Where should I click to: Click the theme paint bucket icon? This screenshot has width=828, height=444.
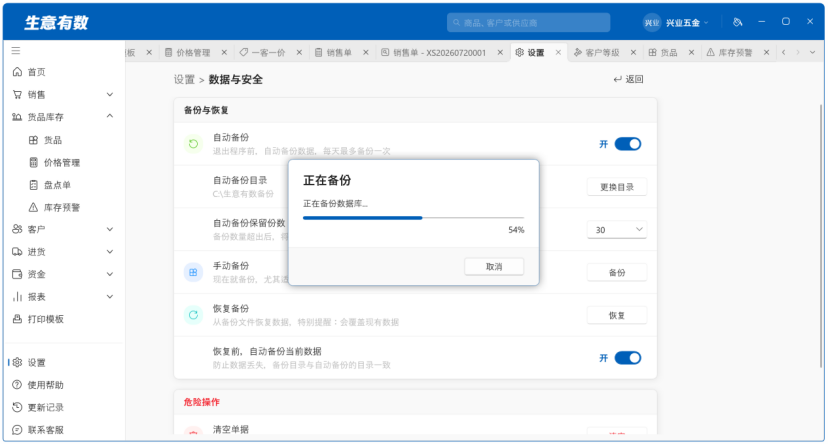click(x=738, y=22)
